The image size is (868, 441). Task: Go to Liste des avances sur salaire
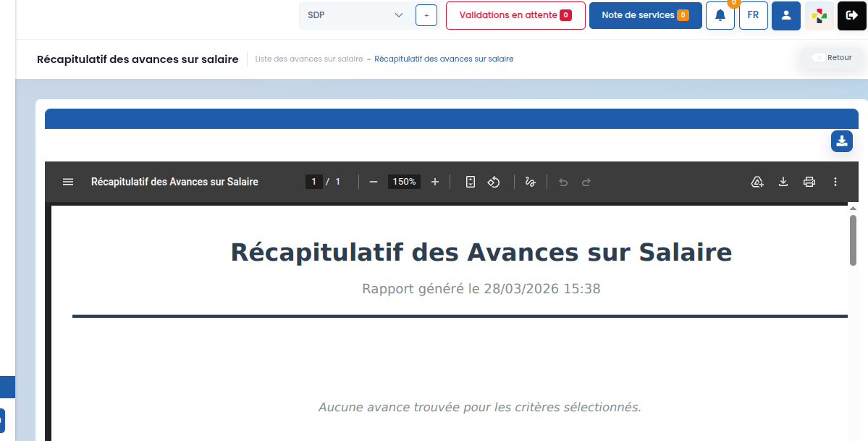pos(309,59)
